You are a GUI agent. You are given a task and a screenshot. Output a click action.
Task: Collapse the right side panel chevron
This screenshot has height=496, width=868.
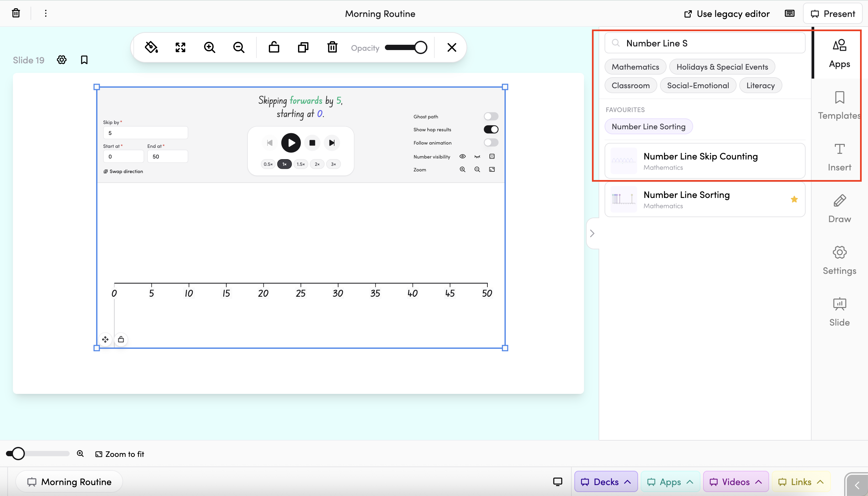(592, 233)
